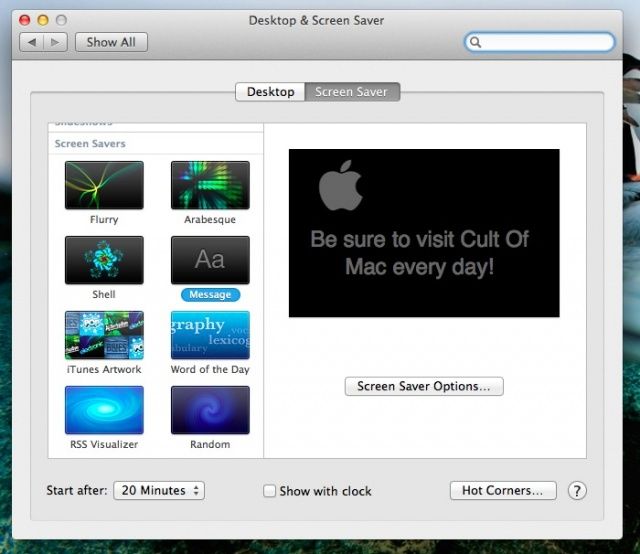Viewport: 640px width, 554px height.
Task: Open the Hot Corners settings
Action: pos(502,491)
